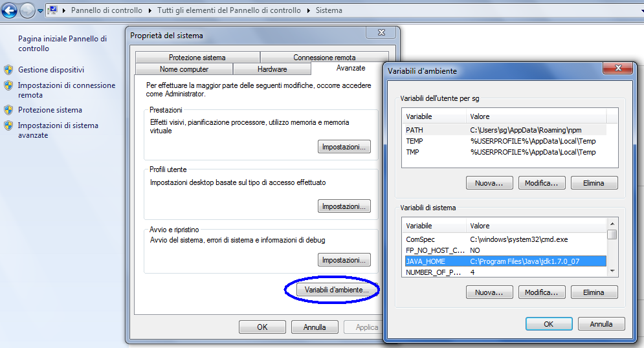Click system variables scrollbar up arrow
644x348 pixels.
coord(612,224)
